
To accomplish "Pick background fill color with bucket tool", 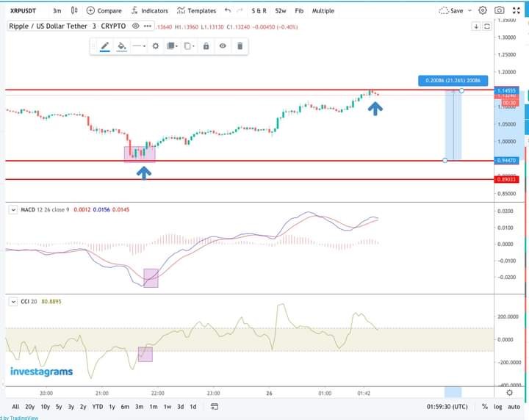I will pos(121,46).
